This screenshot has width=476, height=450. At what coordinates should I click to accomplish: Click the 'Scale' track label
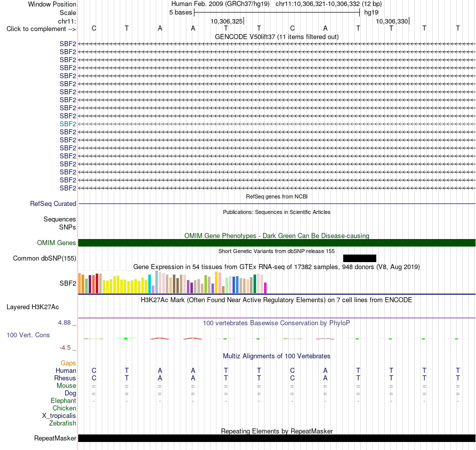click(68, 13)
